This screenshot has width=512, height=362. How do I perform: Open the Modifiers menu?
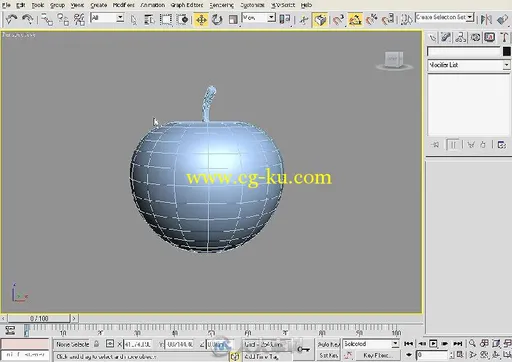point(124,5)
